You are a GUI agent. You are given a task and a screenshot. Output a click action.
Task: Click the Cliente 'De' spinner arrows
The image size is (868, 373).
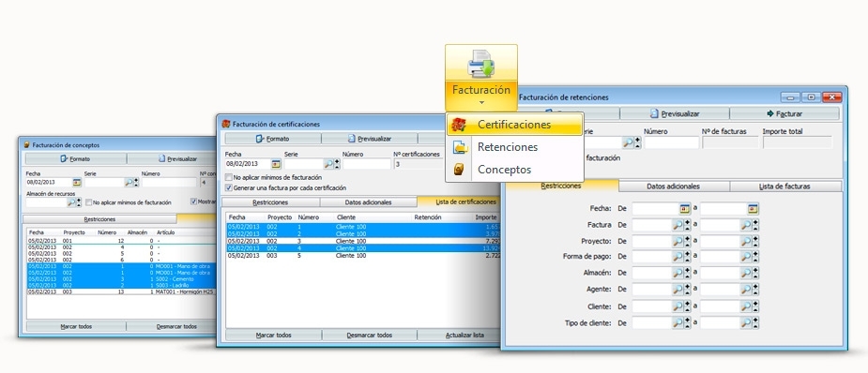pyautogui.click(x=688, y=306)
